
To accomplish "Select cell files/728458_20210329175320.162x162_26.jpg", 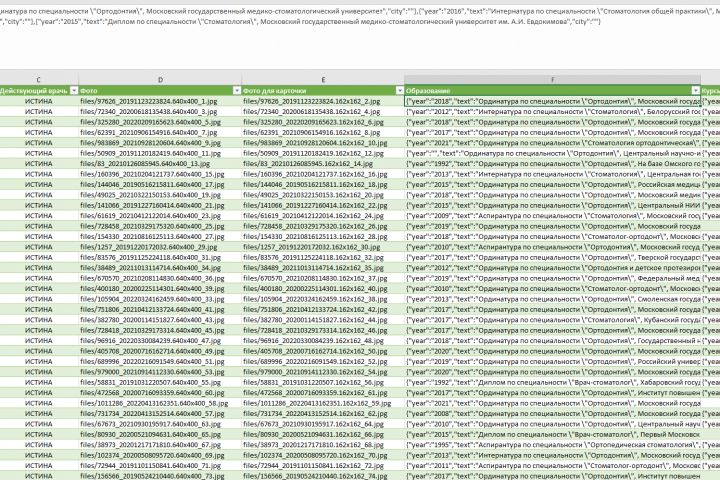I will tap(323, 226).
